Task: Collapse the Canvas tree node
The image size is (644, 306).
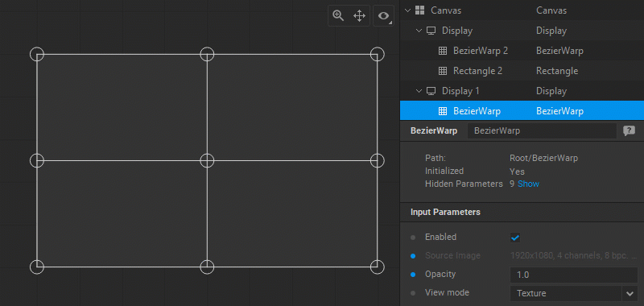Action: pos(407,10)
